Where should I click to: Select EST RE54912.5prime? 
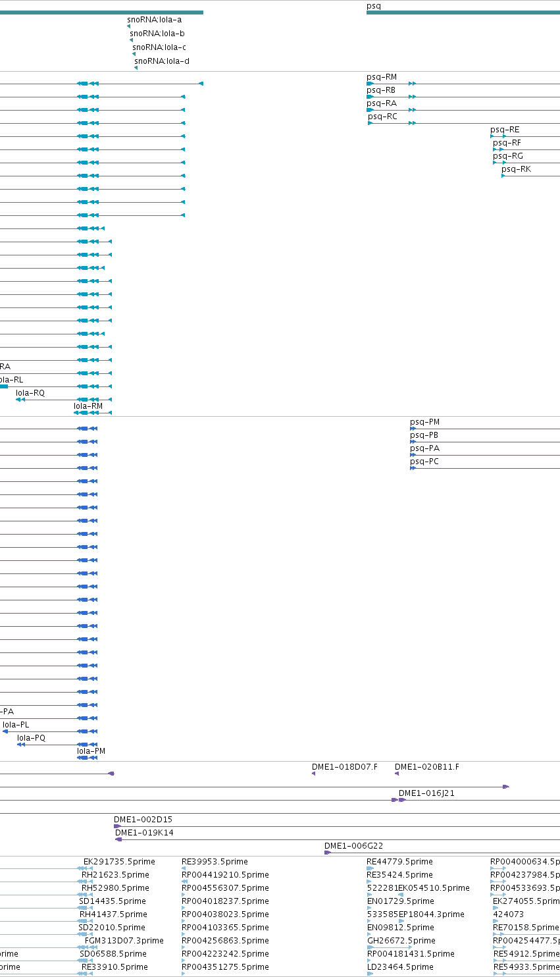pyautogui.click(x=526, y=954)
